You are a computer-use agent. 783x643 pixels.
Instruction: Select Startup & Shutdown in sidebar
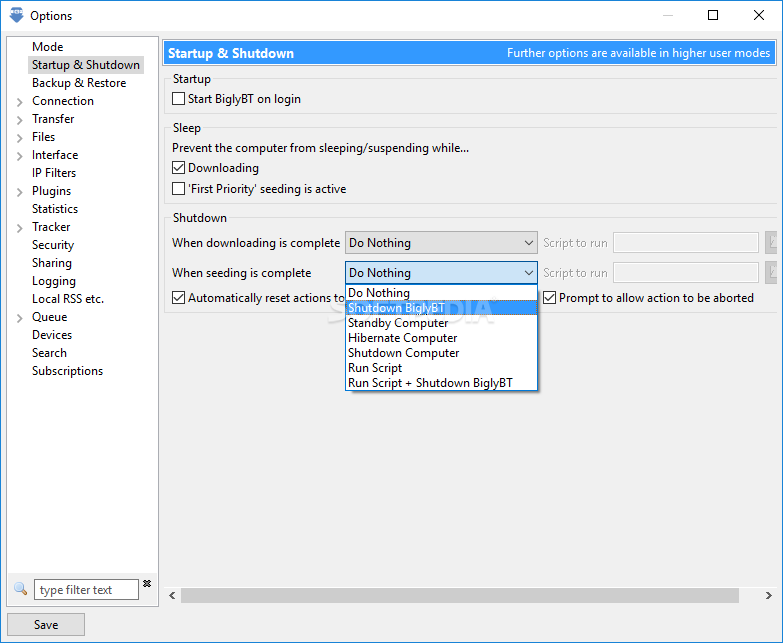click(x=86, y=65)
